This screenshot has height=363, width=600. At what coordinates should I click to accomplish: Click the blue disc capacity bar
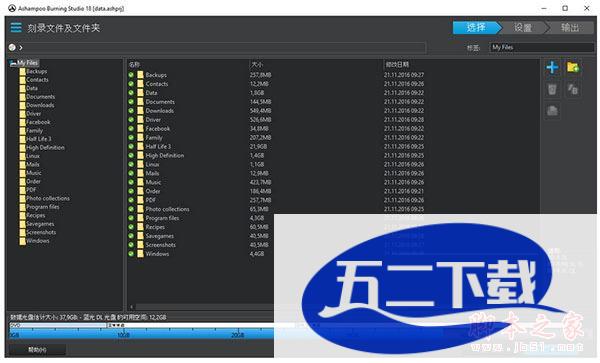[142, 334]
